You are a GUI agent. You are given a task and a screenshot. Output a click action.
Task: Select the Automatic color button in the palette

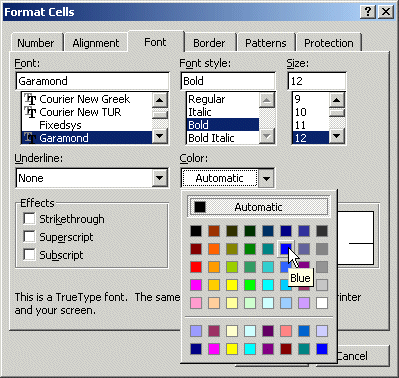click(x=258, y=207)
